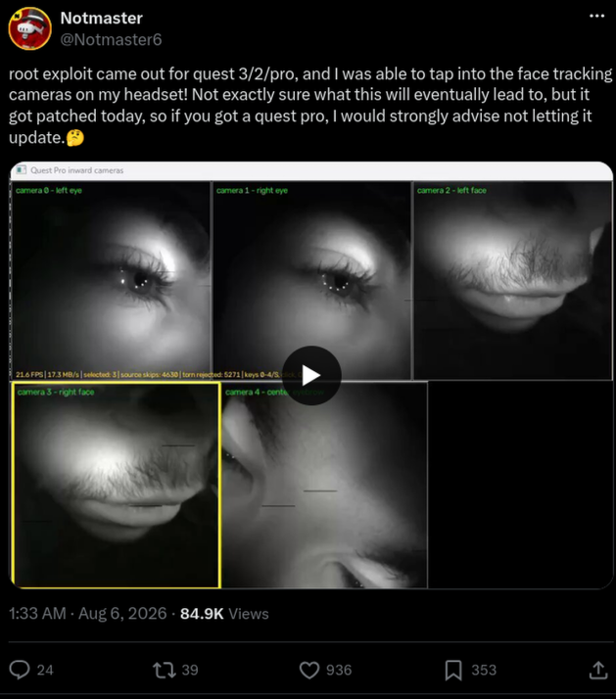616x699 pixels.
Task: Click the Notmaster display name
Action: (102, 18)
